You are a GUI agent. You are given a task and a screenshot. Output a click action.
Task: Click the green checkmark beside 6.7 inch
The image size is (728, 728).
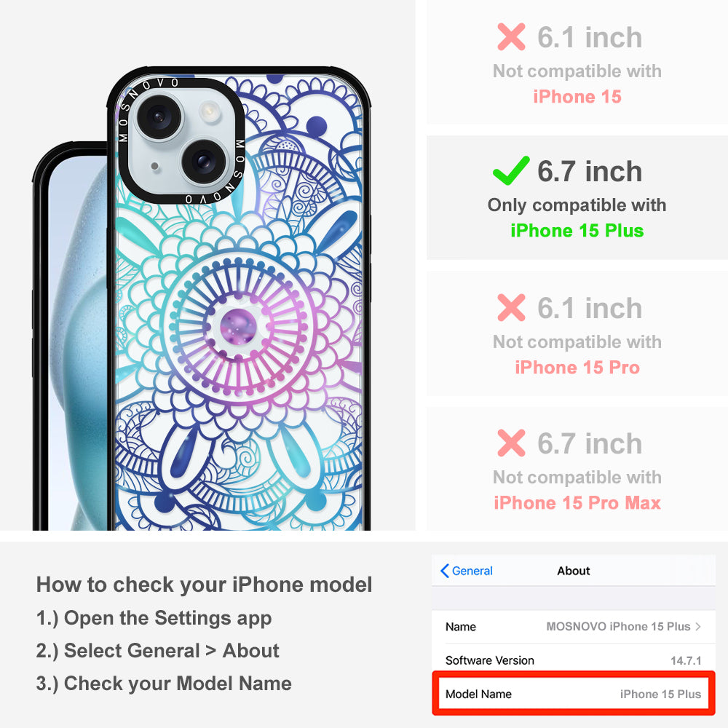click(511, 170)
